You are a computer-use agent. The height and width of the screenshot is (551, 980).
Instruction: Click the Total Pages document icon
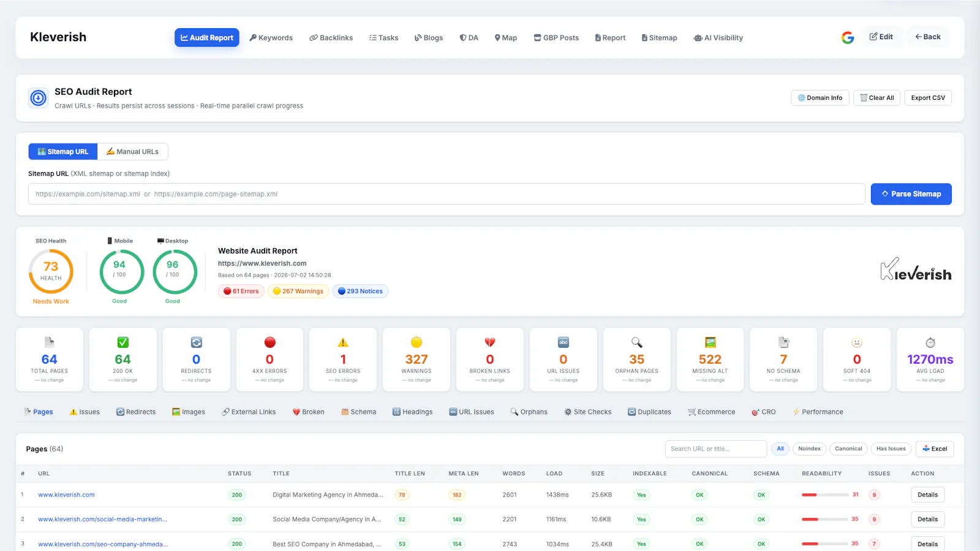pyautogui.click(x=50, y=342)
